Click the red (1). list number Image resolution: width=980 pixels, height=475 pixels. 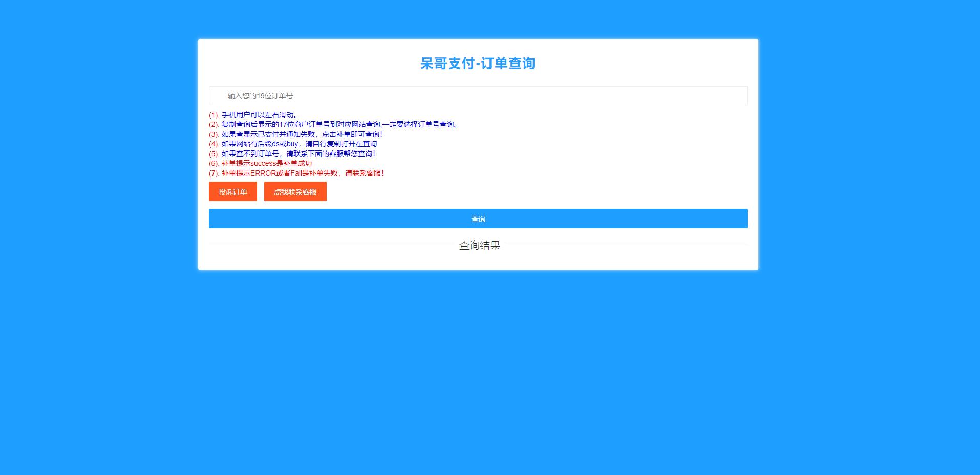[214, 115]
